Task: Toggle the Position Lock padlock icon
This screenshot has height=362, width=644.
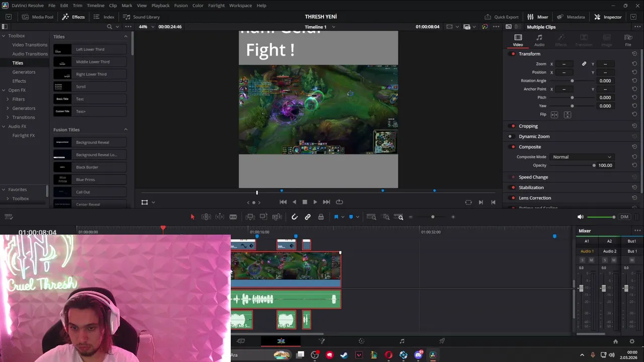Action: click(x=320, y=217)
